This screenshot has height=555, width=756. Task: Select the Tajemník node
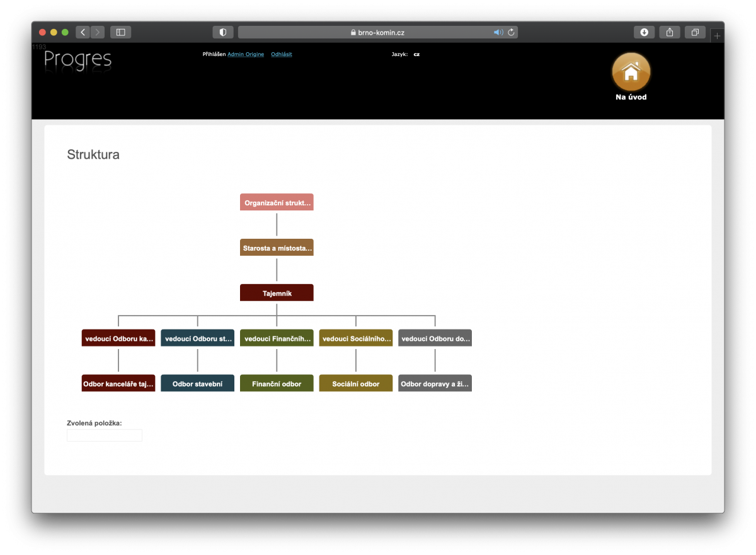pyautogui.click(x=277, y=293)
